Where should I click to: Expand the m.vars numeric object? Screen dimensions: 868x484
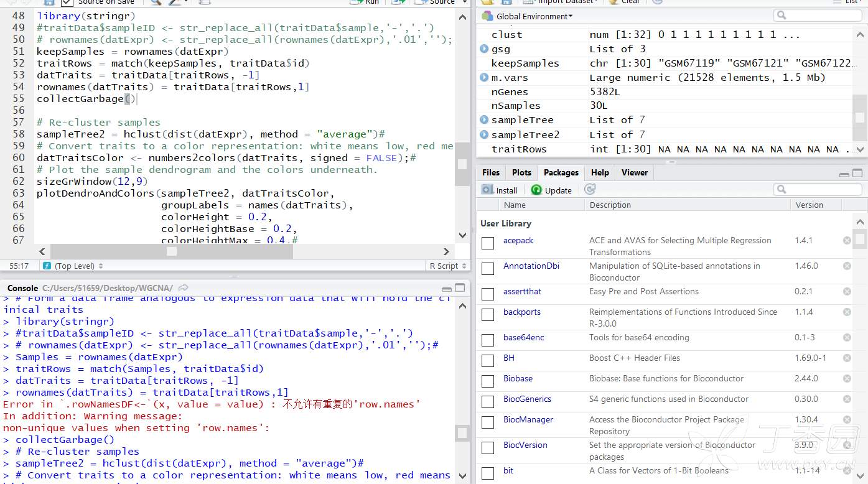click(x=484, y=77)
